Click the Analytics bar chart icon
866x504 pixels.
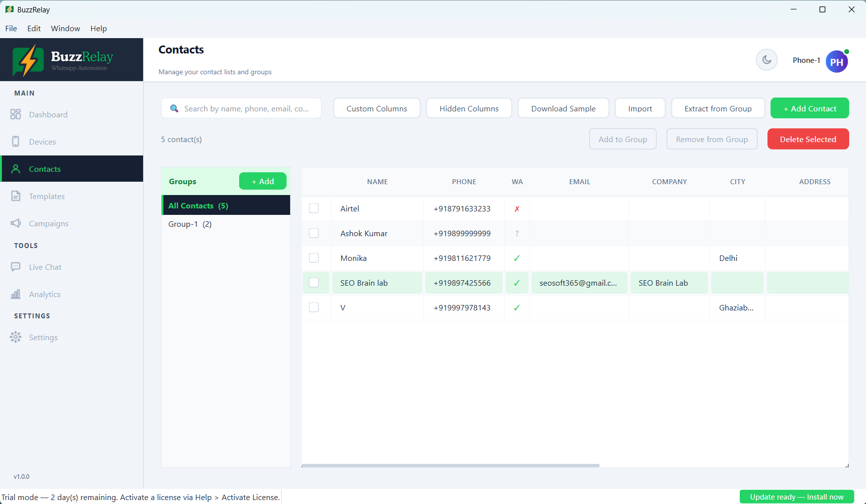[x=16, y=294]
